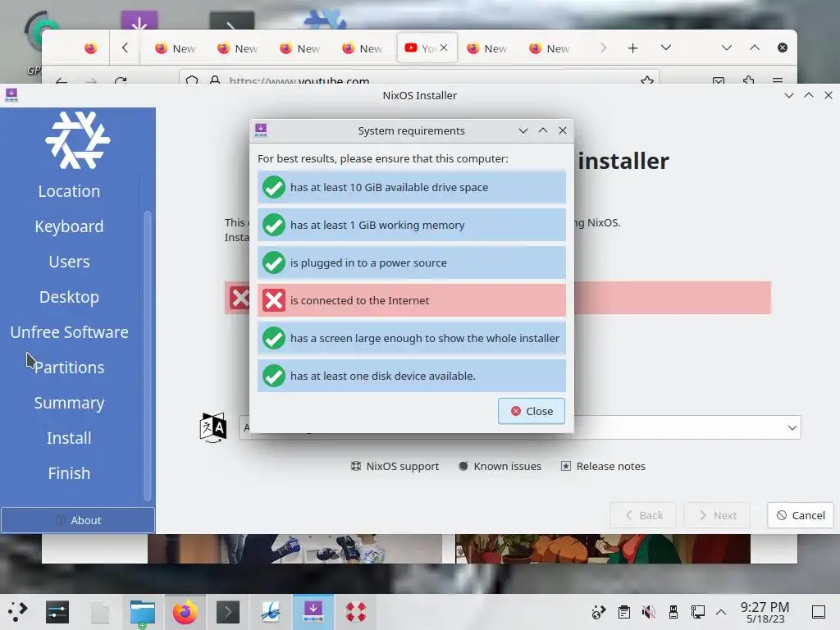Select the Users step in the sidebar

69,262
